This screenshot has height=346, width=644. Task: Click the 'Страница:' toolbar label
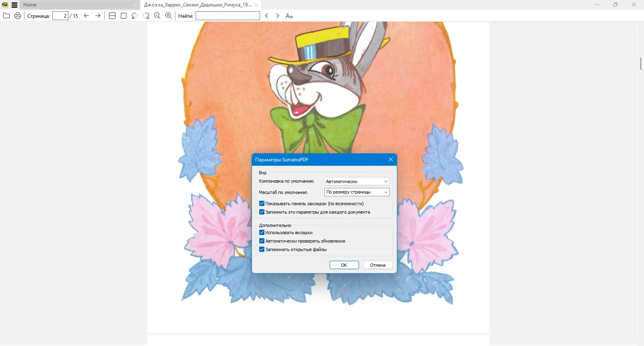coord(39,16)
